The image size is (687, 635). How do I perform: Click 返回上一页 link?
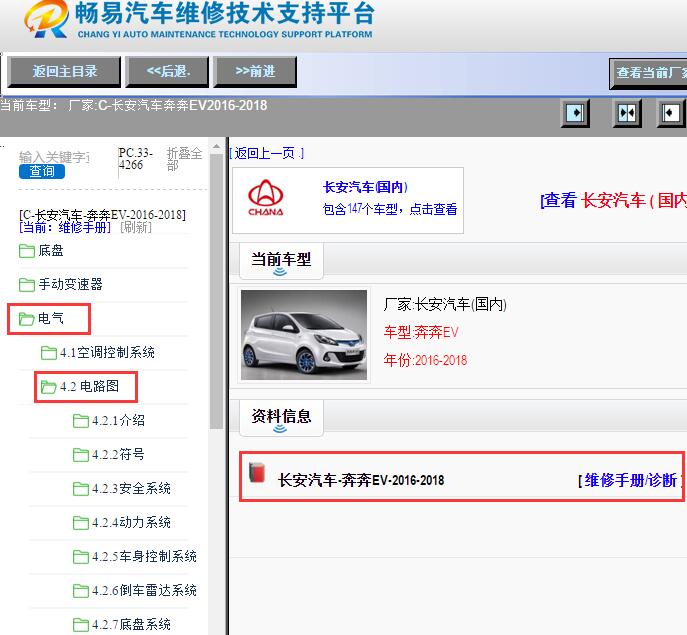click(266, 153)
